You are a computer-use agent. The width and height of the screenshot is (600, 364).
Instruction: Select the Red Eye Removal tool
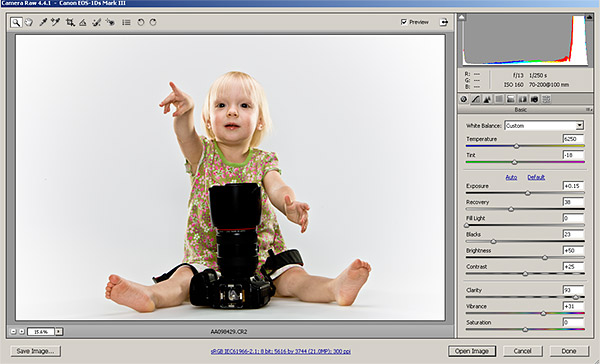[x=110, y=22]
